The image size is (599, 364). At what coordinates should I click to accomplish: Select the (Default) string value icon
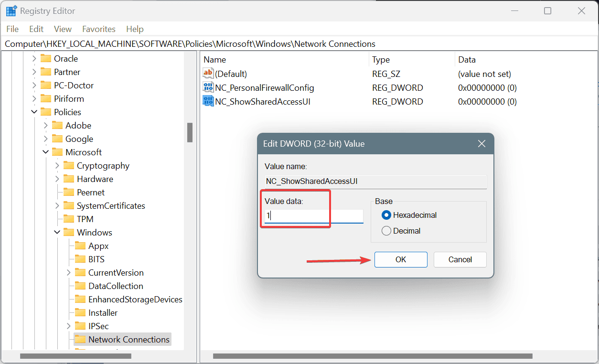(208, 74)
